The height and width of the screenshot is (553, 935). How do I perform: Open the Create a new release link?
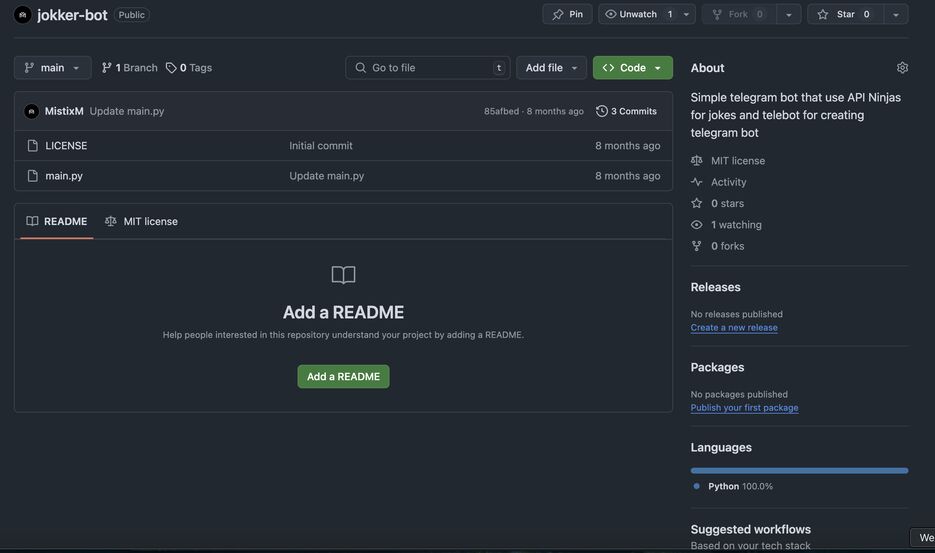(x=734, y=328)
